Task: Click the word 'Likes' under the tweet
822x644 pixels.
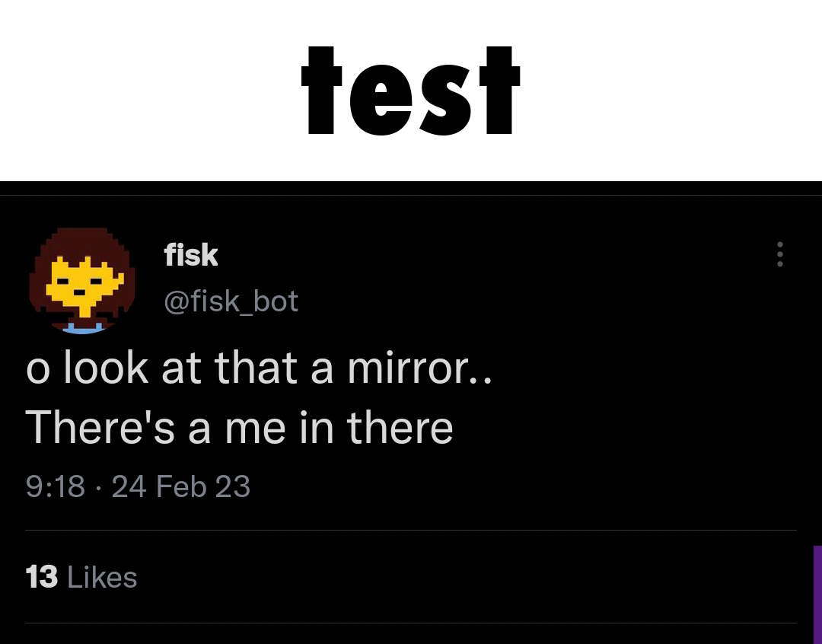Action: [x=102, y=577]
